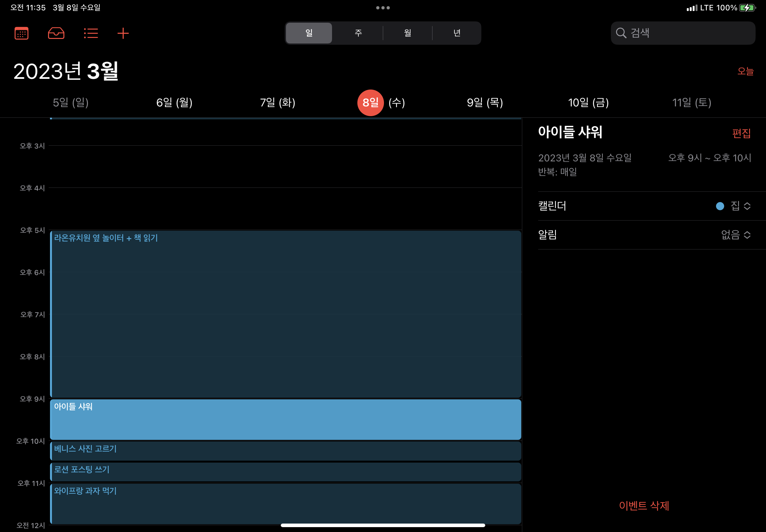766x532 pixels.
Task: Show the event list icon
Action: tap(91, 33)
